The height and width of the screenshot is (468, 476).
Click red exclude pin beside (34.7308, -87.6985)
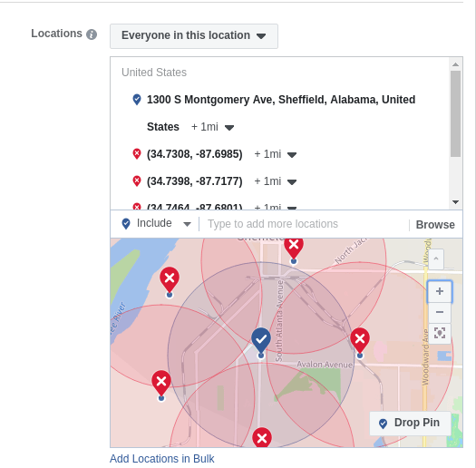tap(137, 153)
